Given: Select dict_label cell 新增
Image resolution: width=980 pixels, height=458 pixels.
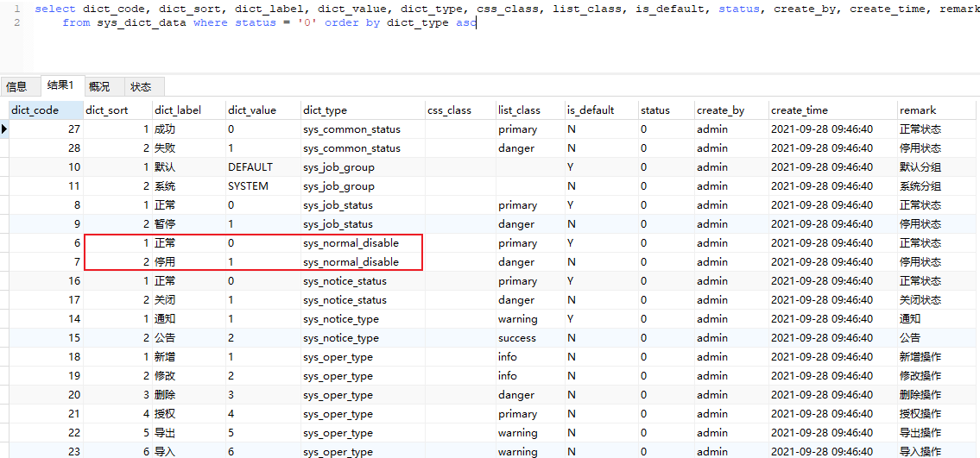Looking at the screenshot, I should tap(189, 357).
